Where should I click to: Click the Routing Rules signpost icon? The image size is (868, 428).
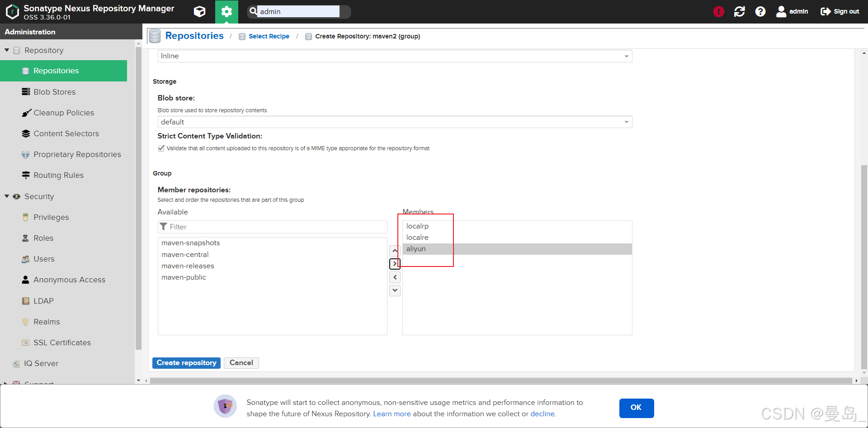(26, 175)
